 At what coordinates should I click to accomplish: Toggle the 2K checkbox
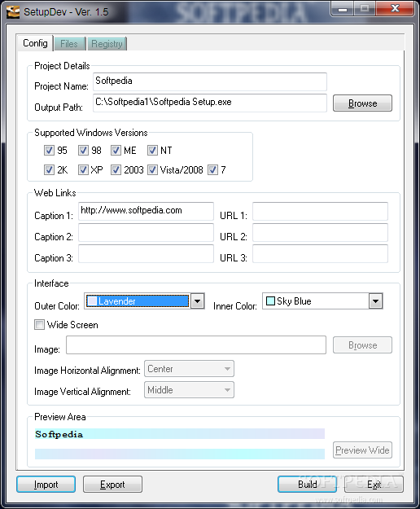pos(49,169)
